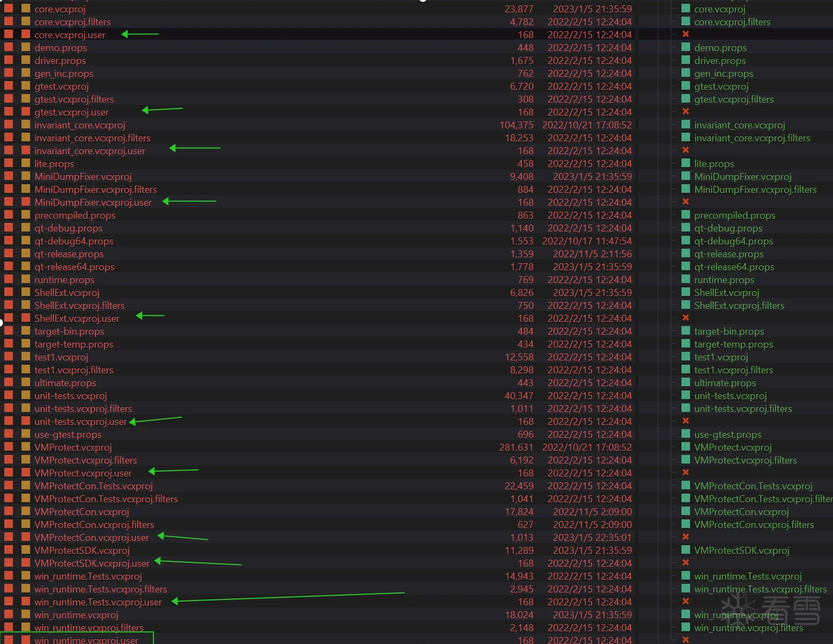Click the red X in the MiniDumpFixer.vcxproj.user row

[x=686, y=202]
